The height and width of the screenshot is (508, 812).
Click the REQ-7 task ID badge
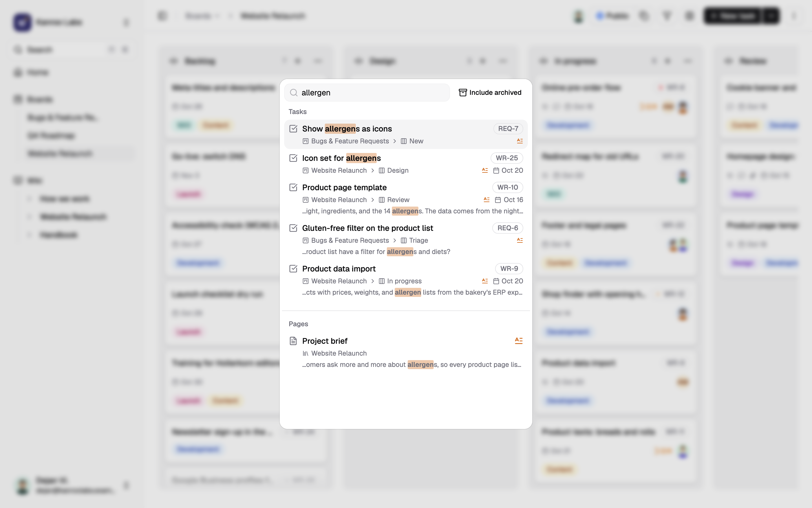point(508,129)
